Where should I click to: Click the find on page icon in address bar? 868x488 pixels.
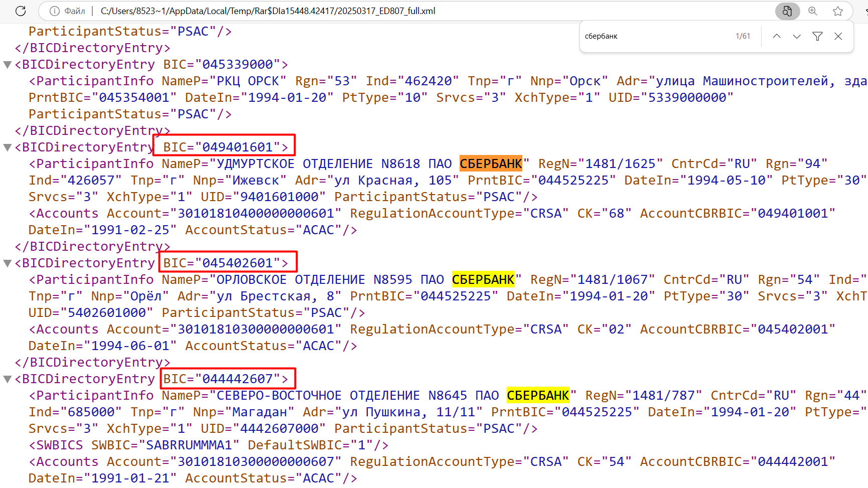[787, 11]
